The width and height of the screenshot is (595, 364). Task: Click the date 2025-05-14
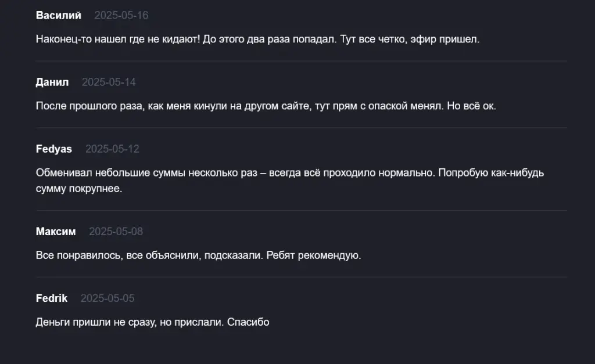(109, 82)
